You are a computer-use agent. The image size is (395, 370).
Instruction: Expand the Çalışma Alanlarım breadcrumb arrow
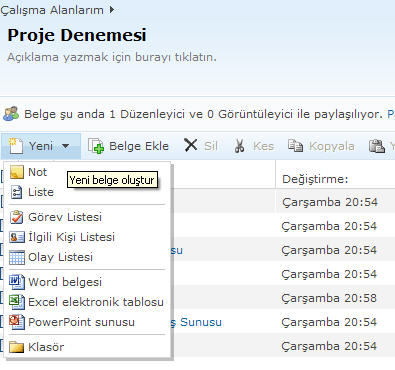[112, 10]
